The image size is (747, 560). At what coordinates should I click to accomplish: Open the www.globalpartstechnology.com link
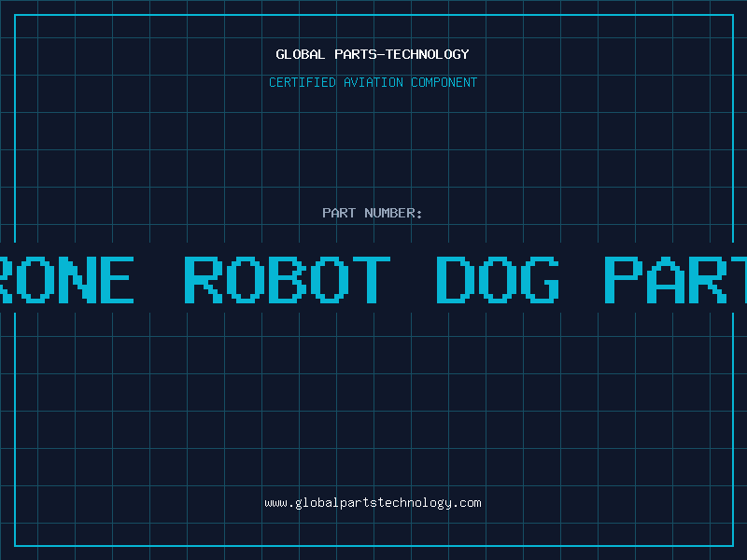pyautogui.click(x=373, y=503)
